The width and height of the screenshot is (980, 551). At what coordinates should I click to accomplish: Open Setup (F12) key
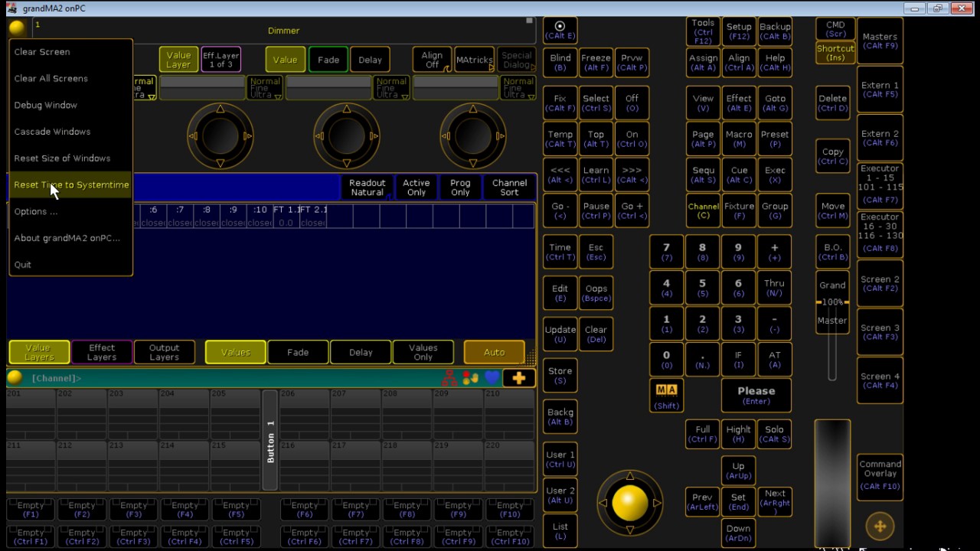point(739,31)
